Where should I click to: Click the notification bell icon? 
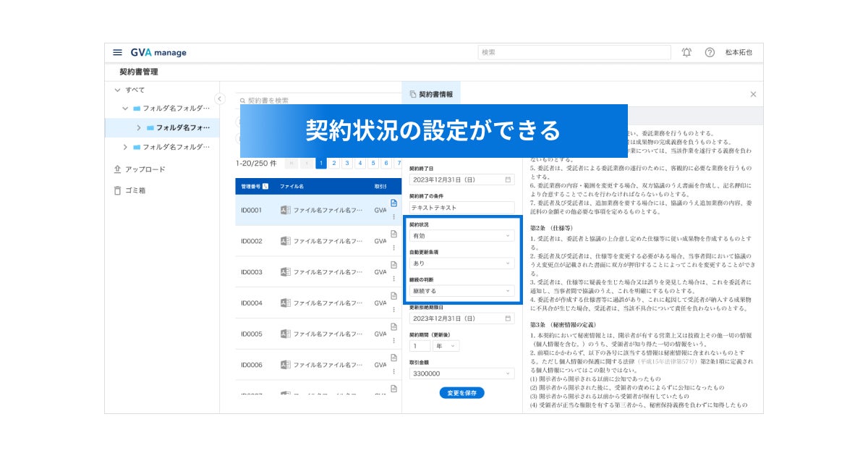pyautogui.click(x=686, y=53)
